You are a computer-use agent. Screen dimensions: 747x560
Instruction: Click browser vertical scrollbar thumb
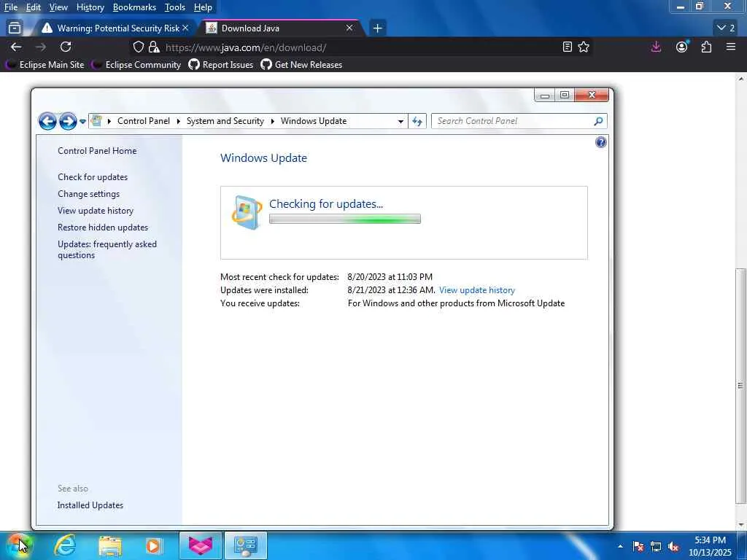(741, 386)
